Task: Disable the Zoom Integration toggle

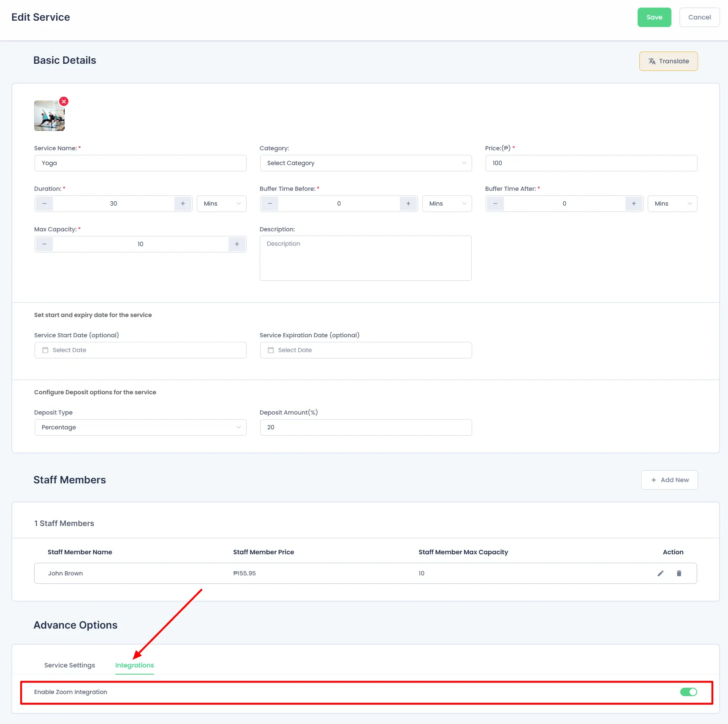Action: tap(688, 692)
